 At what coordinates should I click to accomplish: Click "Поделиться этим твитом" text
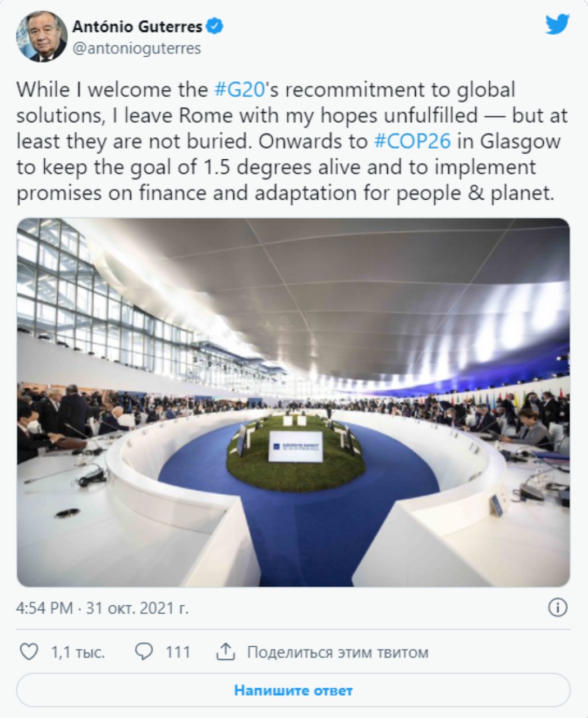click(338, 652)
